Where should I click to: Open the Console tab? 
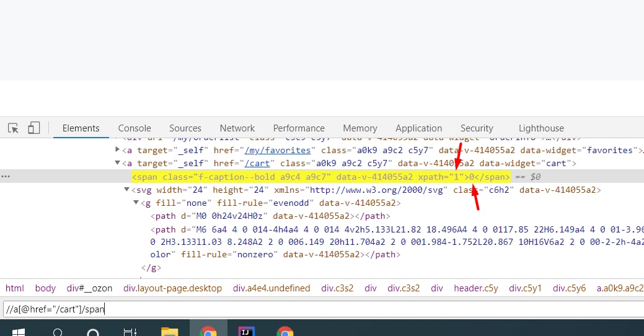(135, 128)
